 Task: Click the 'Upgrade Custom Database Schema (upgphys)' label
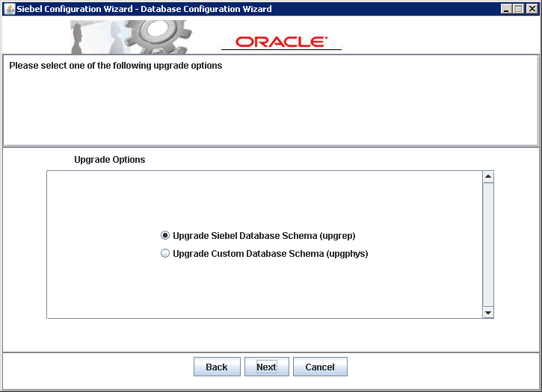[271, 254]
